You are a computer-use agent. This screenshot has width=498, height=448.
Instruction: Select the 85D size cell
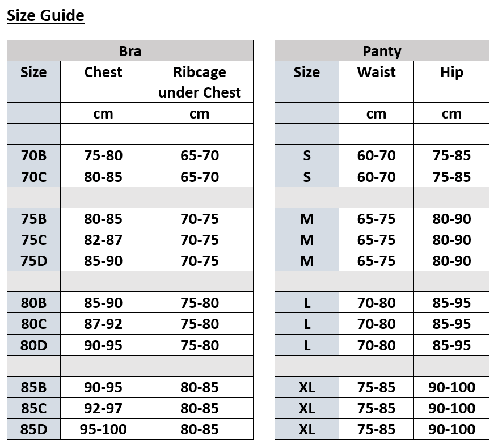(x=33, y=429)
